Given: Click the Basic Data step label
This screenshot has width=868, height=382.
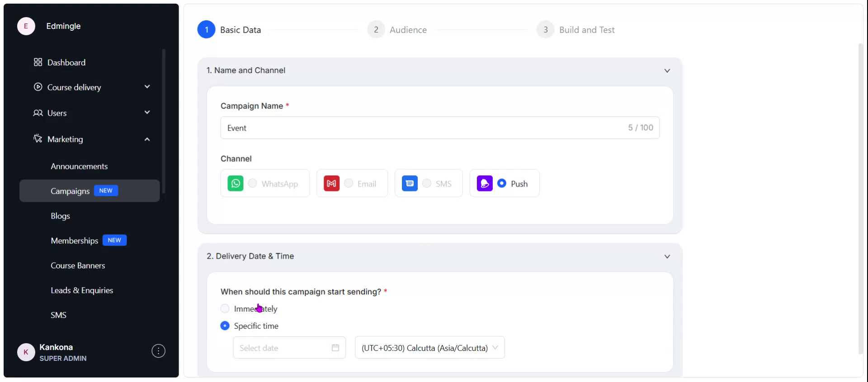Looking at the screenshot, I should click(x=241, y=30).
